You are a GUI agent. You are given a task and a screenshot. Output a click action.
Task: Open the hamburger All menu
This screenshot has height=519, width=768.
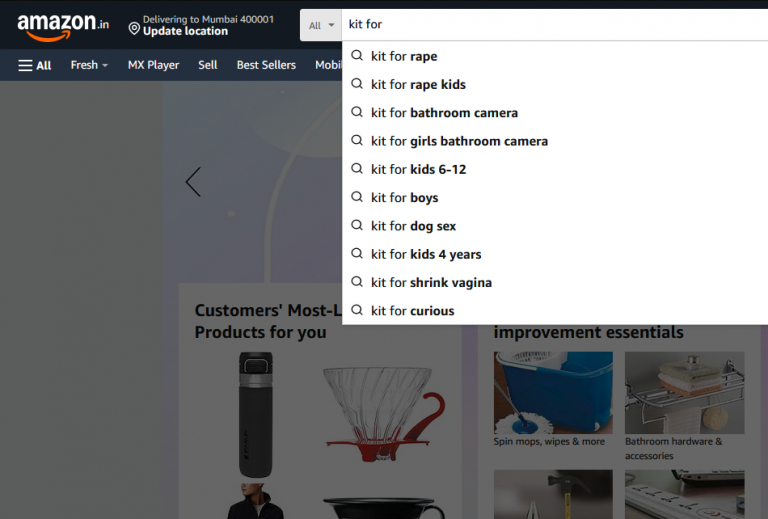pos(35,65)
